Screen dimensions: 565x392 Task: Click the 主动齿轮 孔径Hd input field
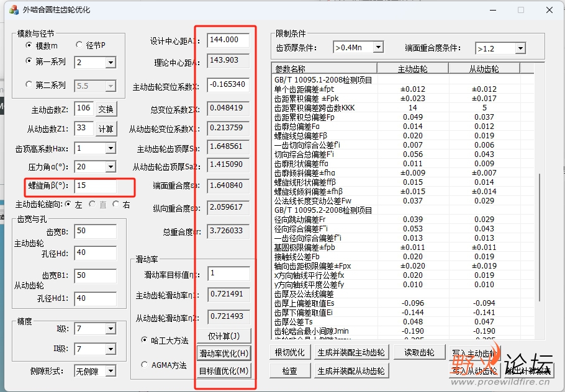pos(96,252)
